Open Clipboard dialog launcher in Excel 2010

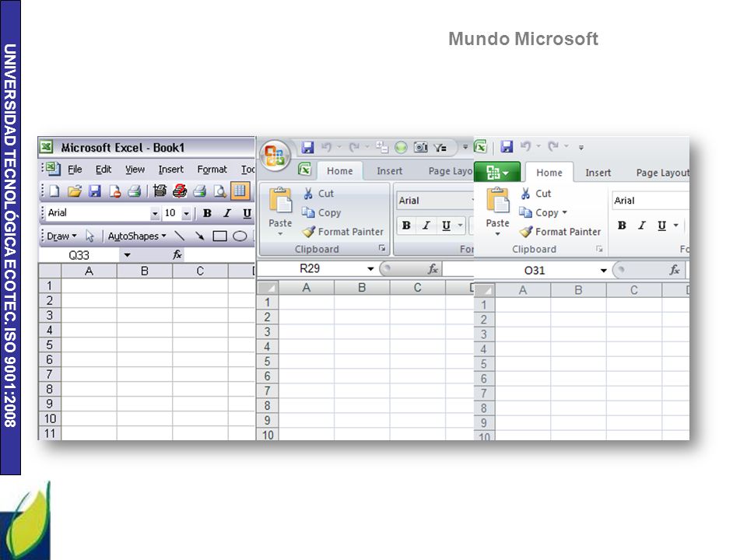[x=599, y=249]
